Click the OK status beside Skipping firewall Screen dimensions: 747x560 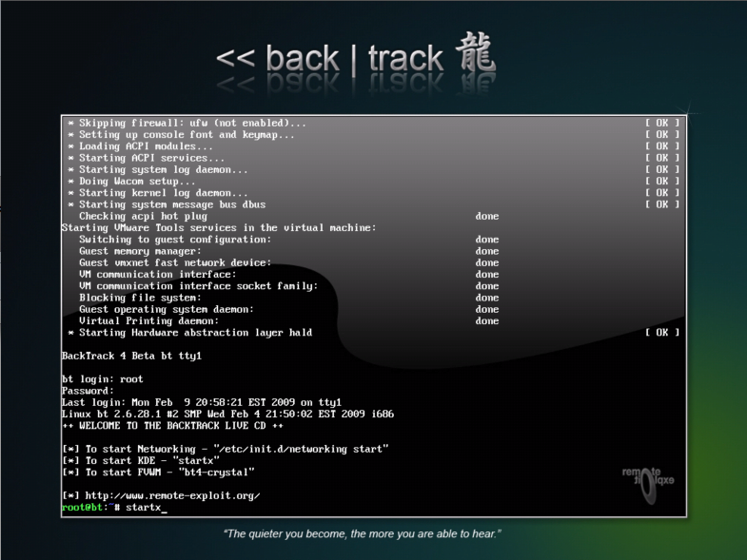click(662, 123)
